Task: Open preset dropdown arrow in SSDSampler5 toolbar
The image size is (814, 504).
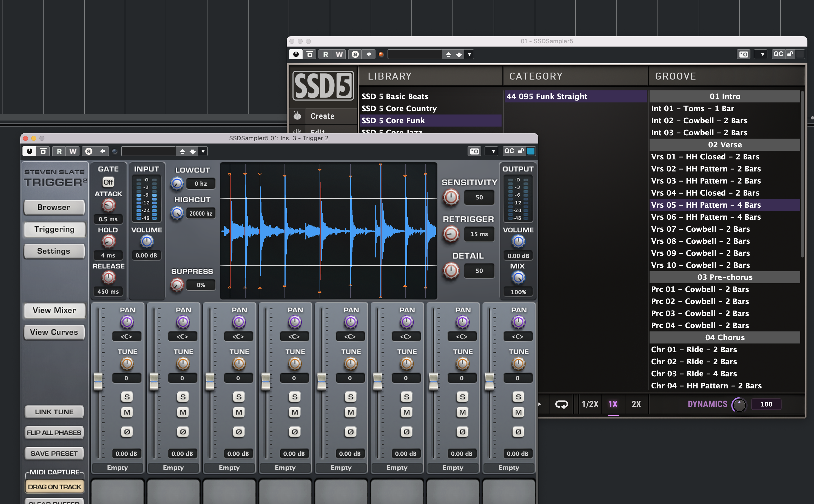Action: (469, 54)
